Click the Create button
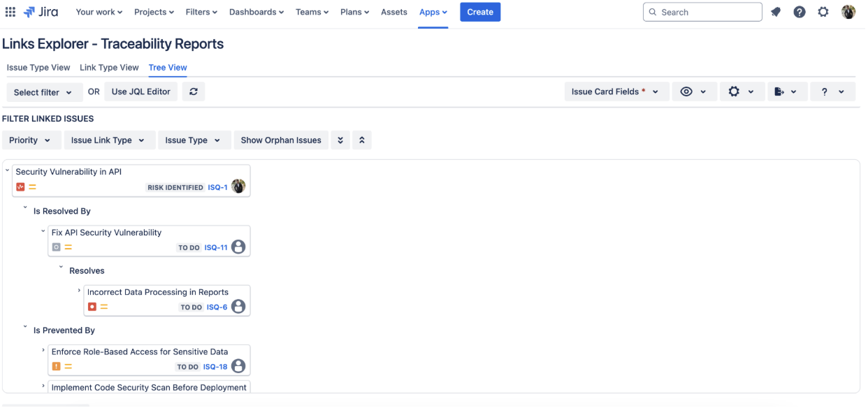This screenshot has height=408, width=868. pyautogui.click(x=479, y=12)
